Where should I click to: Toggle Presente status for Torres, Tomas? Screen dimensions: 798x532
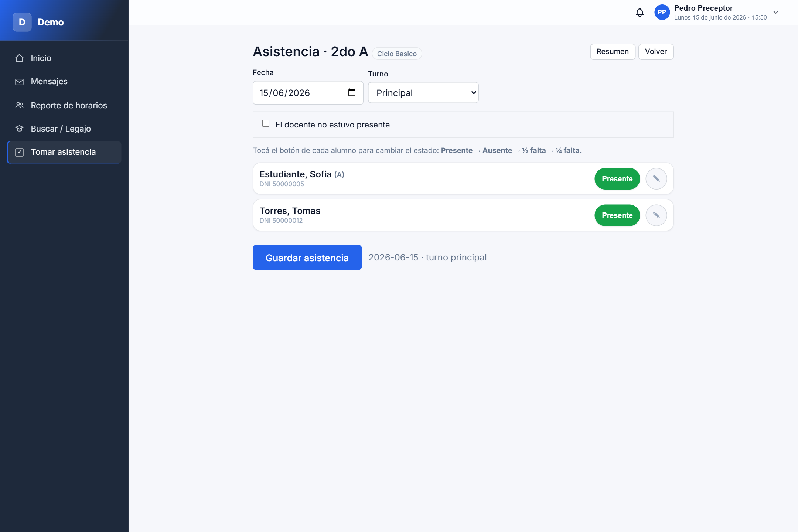point(617,215)
